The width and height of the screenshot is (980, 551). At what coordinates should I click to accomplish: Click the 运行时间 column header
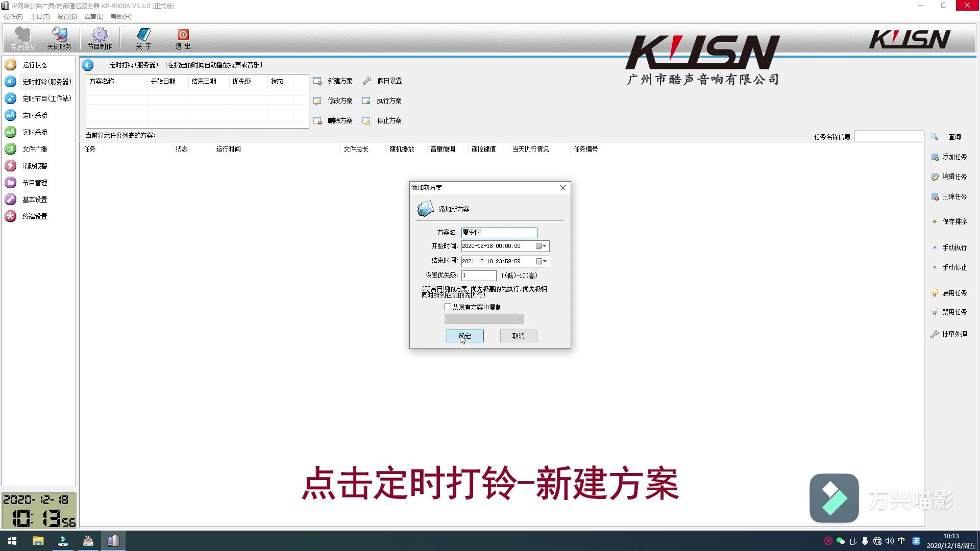[276, 149]
